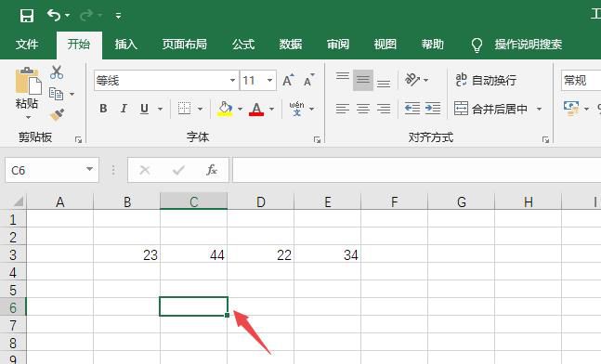This screenshot has width=601, height=364.
Task: Open the Underline style dropdown arrow
Action: coord(160,110)
